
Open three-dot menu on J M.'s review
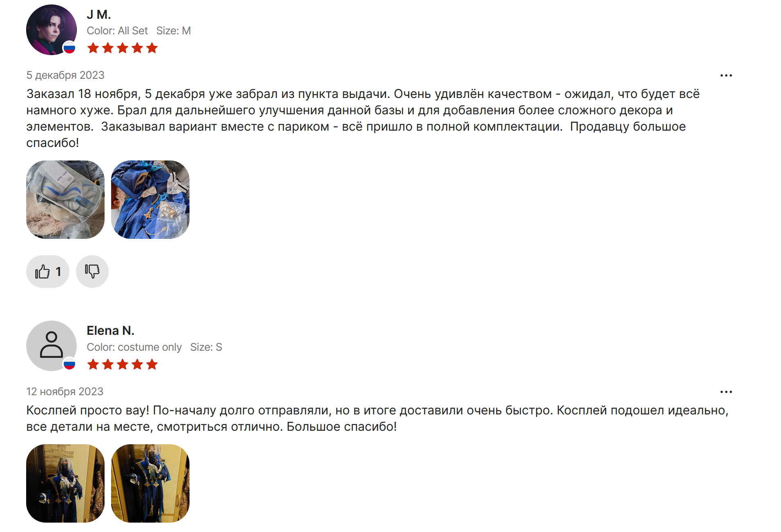coord(726,76)
